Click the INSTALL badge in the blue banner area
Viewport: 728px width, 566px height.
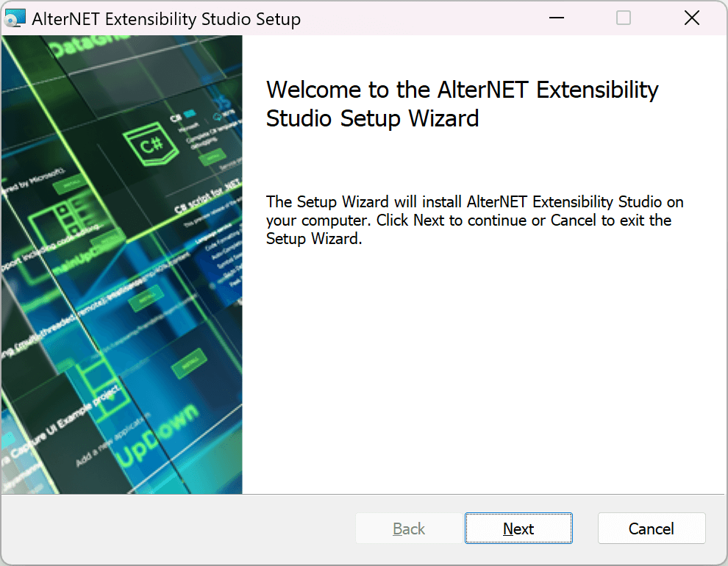[189, 362]
